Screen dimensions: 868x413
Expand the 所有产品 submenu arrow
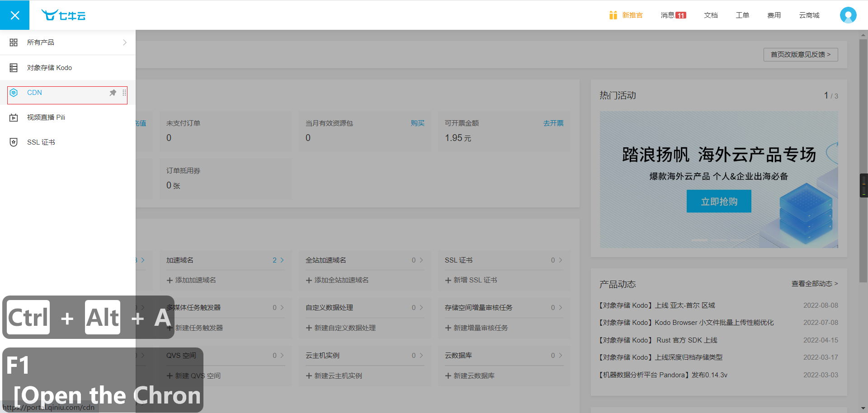pos(125,42)
